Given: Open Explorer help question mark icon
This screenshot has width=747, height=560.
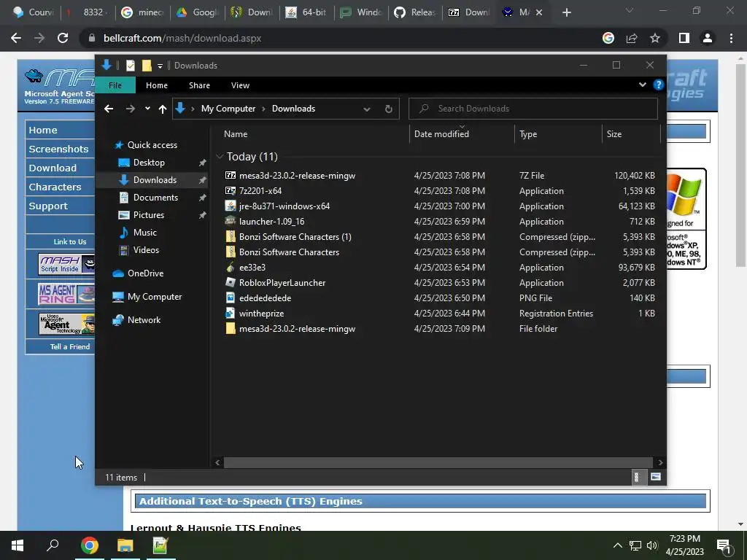Looking at the screenshot, I should coord(659,85).
